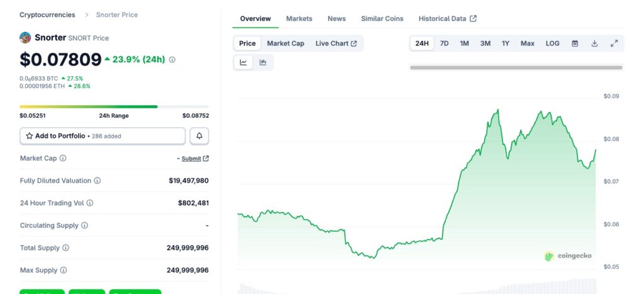This screenshot has width=644, height=294.
Task: Click the Total Supply info icon
Action: coord(65,248)
